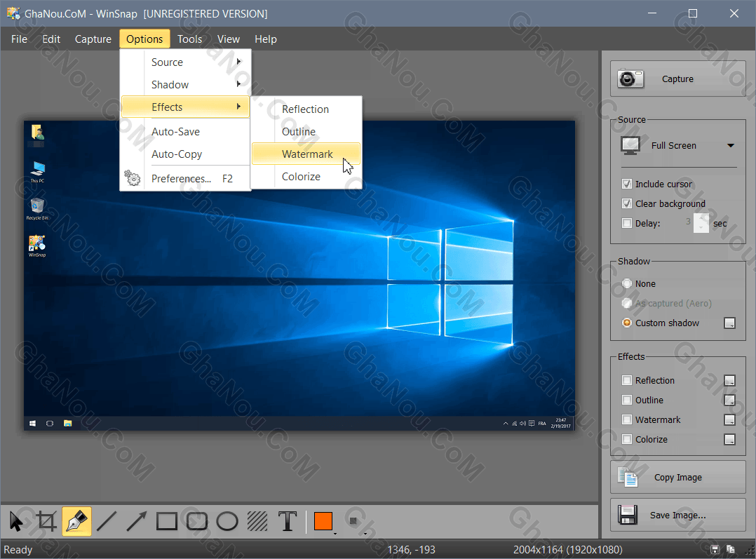Enable Outline checkbox in Effects panel

627,400
